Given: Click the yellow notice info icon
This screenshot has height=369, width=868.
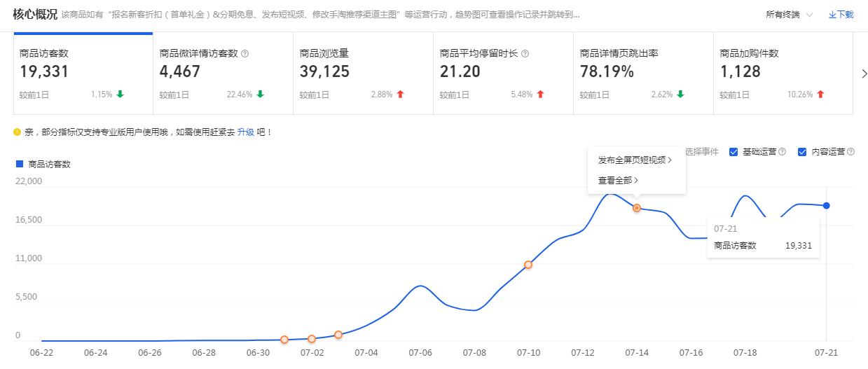Looking at the screenshot, I should pyautogui.click(x=17, y=132).
